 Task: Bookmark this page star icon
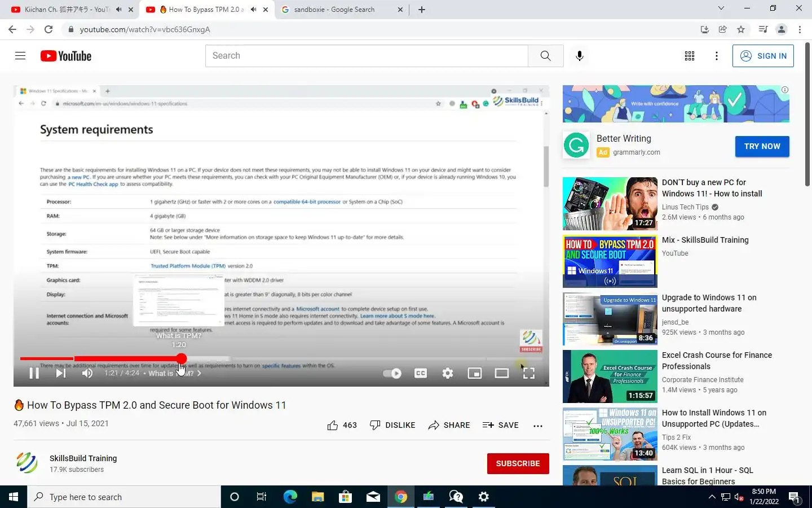click(x=741, y=29)
